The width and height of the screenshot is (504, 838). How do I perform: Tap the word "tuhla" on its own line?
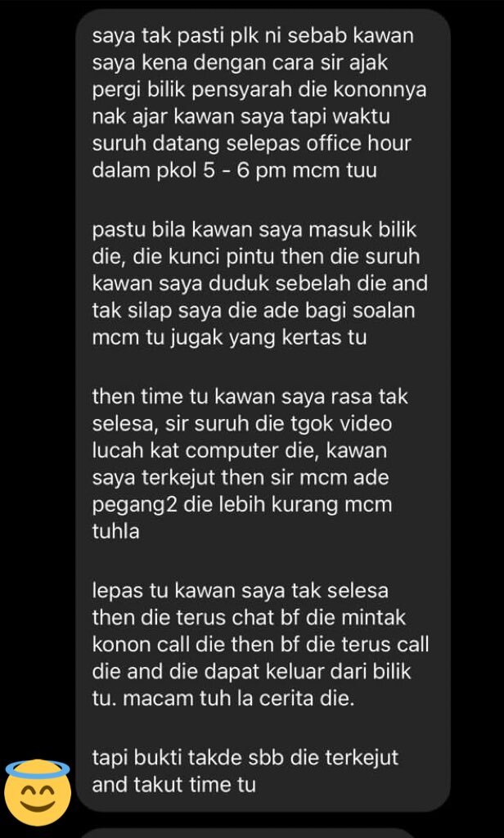pos(115,531)
